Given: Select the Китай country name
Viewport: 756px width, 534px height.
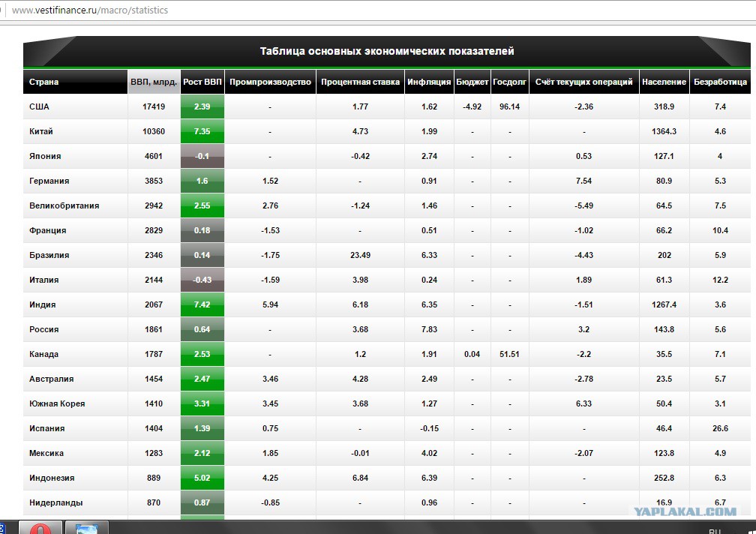Looking at the screenshot, I should click(x=41, y=131).
